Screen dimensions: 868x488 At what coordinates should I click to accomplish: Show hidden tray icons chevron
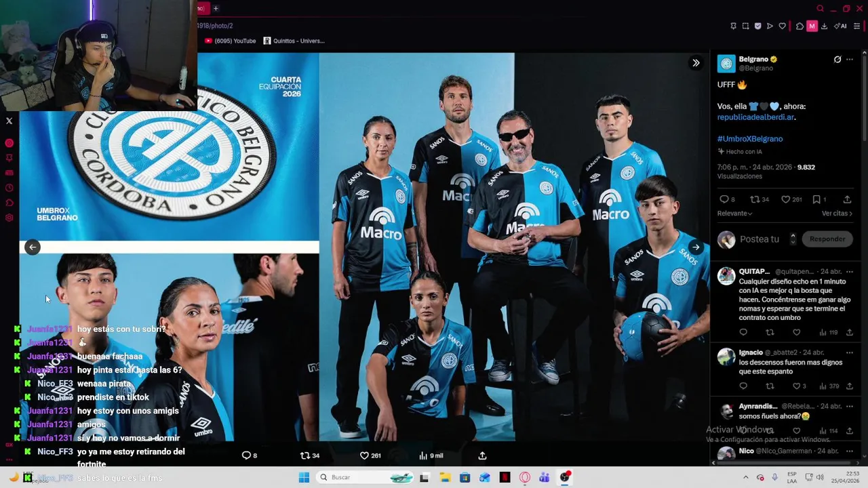coord(745,477)
